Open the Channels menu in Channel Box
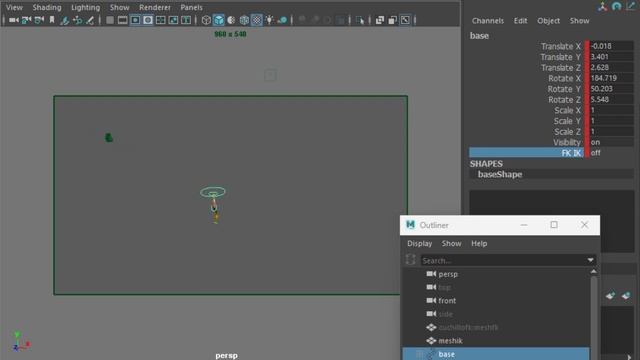The image size is (640, 360). point(488,21)
